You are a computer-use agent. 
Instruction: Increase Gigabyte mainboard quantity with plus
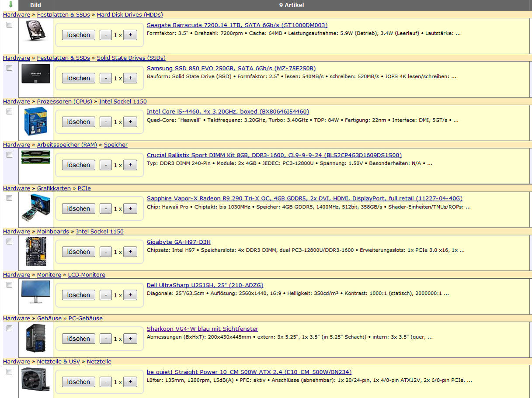130,252
